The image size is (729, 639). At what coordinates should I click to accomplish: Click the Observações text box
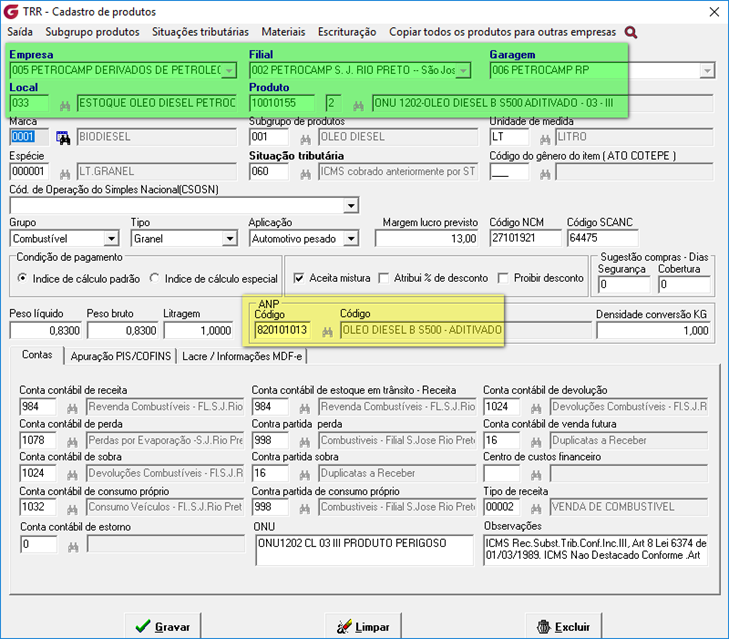(596, 550)
